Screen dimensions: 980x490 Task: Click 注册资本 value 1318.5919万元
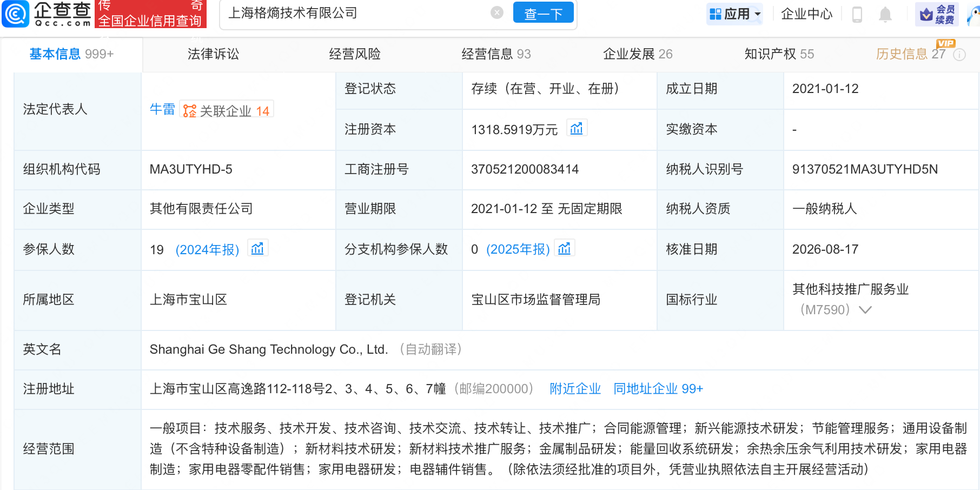pyautogui.click(x=514, y=130)
